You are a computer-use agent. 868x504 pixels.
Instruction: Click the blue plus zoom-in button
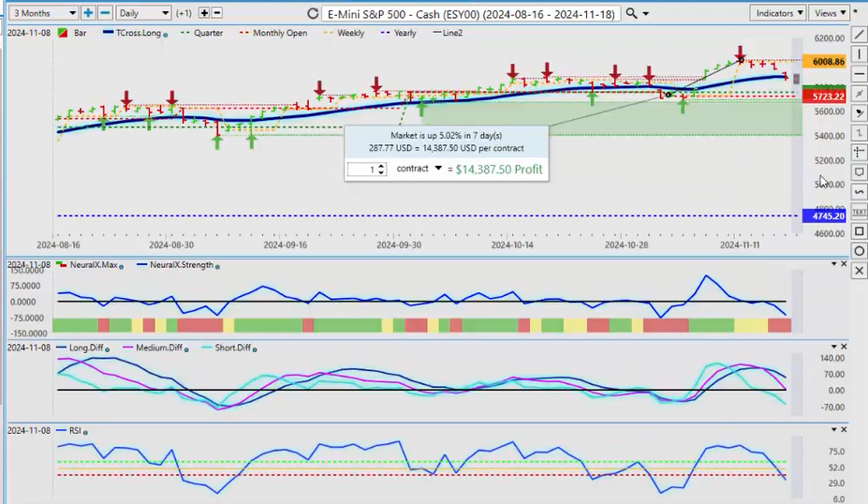coord(88,13)
